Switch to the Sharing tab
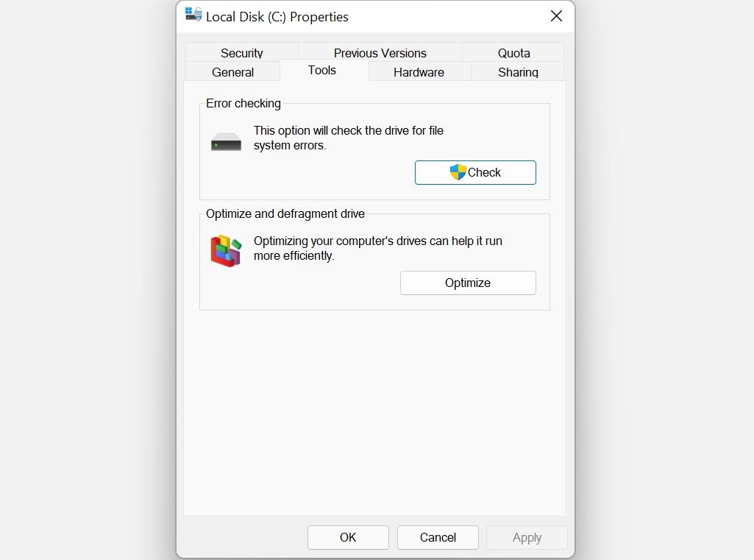 point(518,72)
